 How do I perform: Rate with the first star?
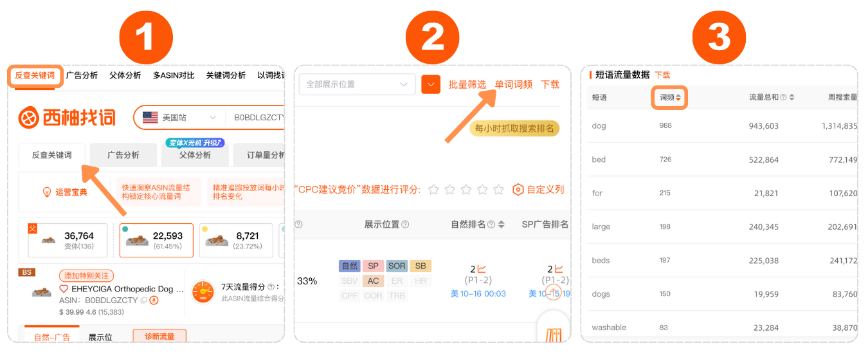click(434, 189)
